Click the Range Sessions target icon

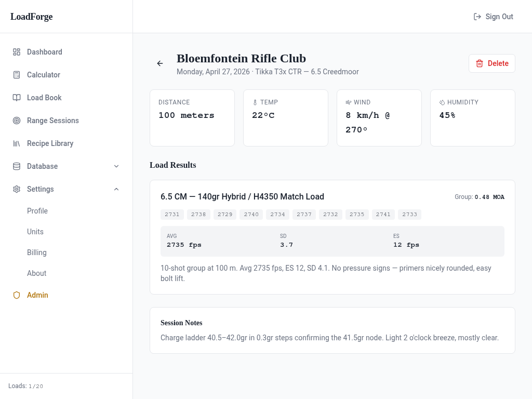click(x=17, y=121)
